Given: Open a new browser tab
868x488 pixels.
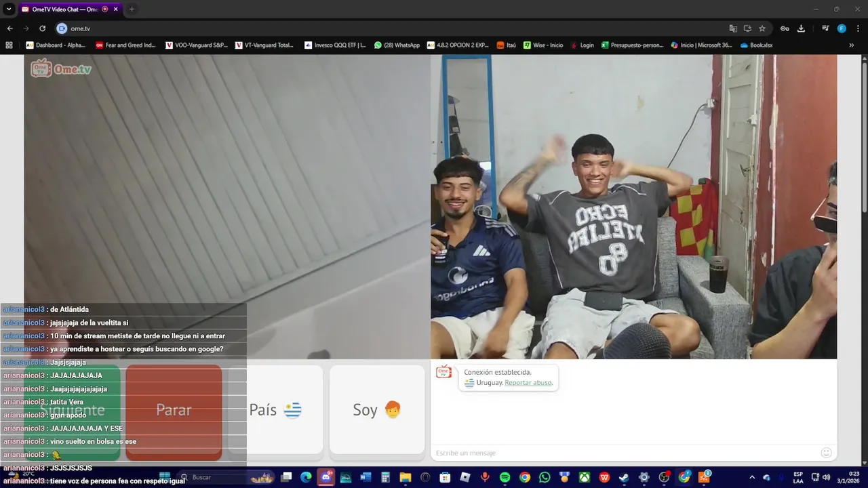Looking at the screenshot, I should click(132, 9).
